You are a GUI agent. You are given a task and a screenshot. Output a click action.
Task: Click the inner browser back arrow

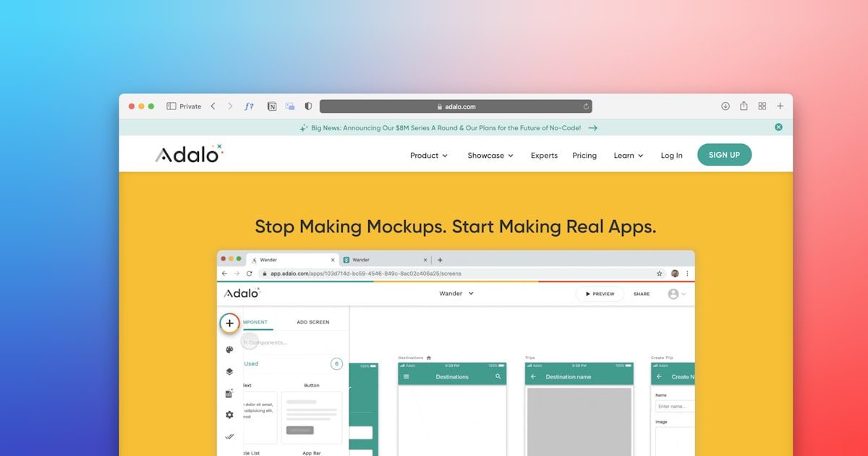224,274
